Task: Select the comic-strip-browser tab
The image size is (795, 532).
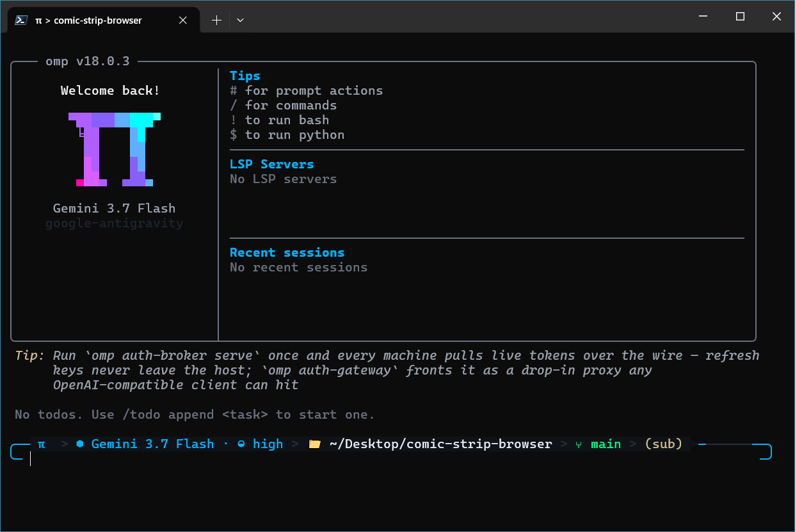Action: [x=103, y=20]
